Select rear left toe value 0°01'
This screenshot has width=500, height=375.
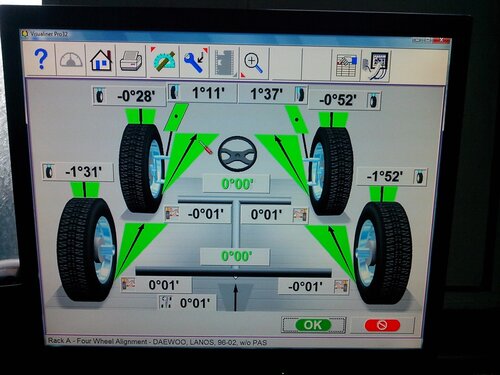click(x=164, y=285)
